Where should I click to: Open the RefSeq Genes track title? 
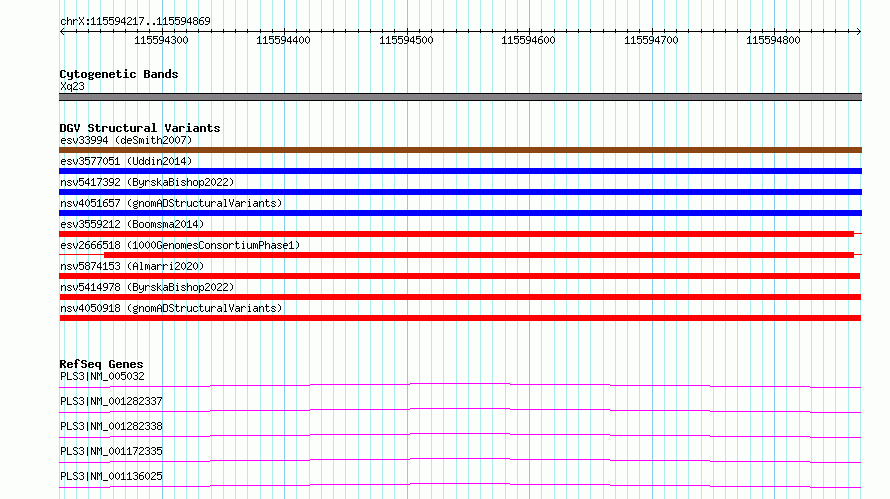(x=101, y=364)
